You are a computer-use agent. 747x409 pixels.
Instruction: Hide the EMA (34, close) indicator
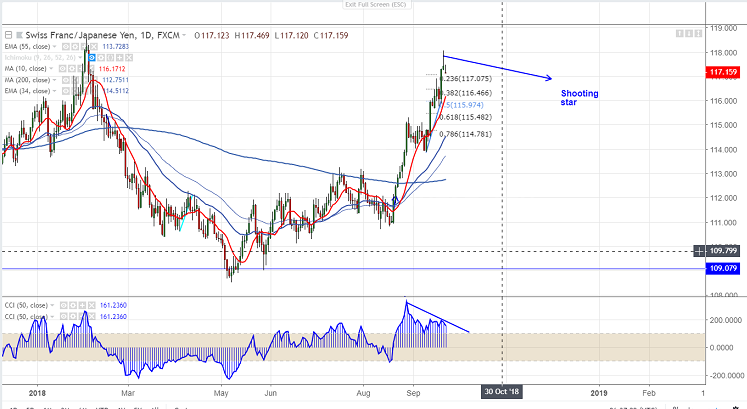pos(66,91)
